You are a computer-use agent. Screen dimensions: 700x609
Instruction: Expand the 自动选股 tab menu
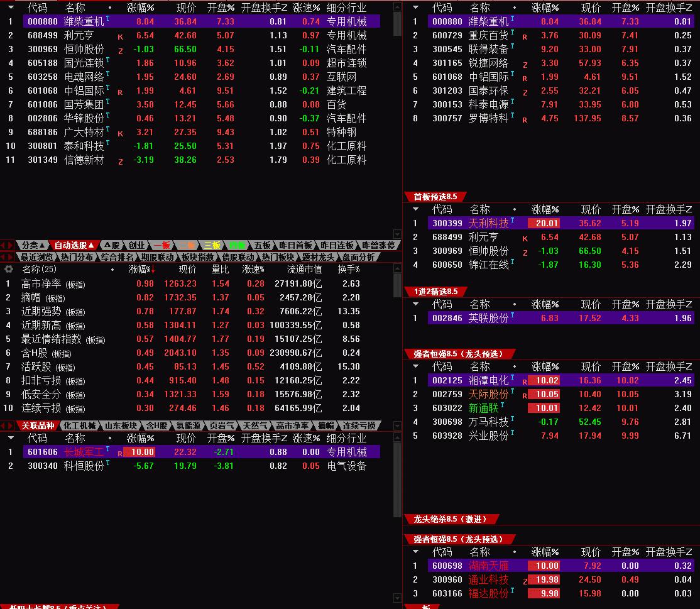tap(74, 245)
